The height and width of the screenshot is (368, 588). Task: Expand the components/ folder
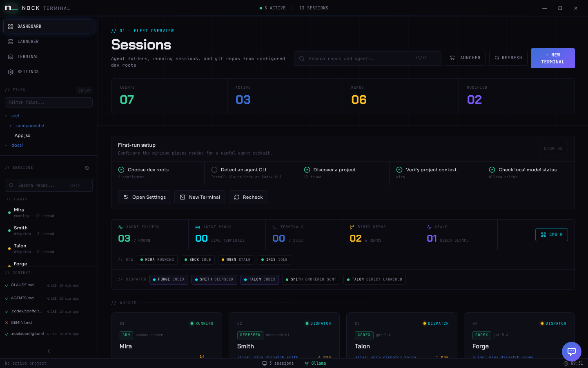(x=30, y=126)
